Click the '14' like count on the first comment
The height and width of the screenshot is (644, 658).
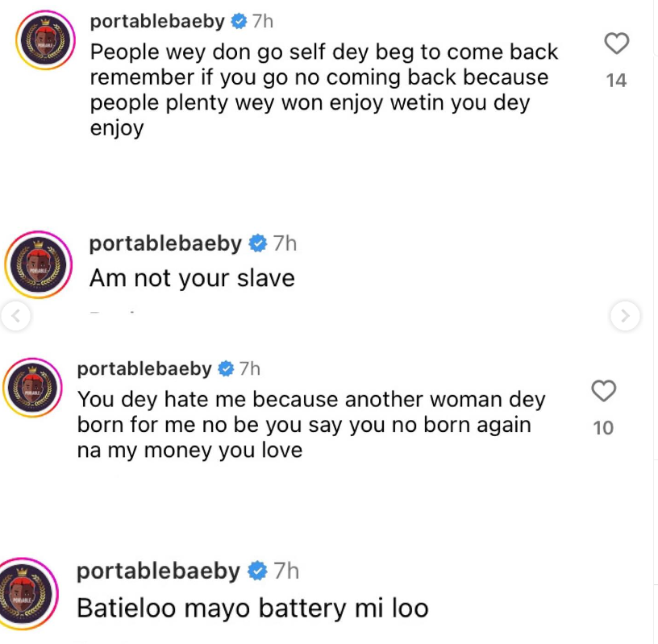pyautogui.click(x=617, y=80)
